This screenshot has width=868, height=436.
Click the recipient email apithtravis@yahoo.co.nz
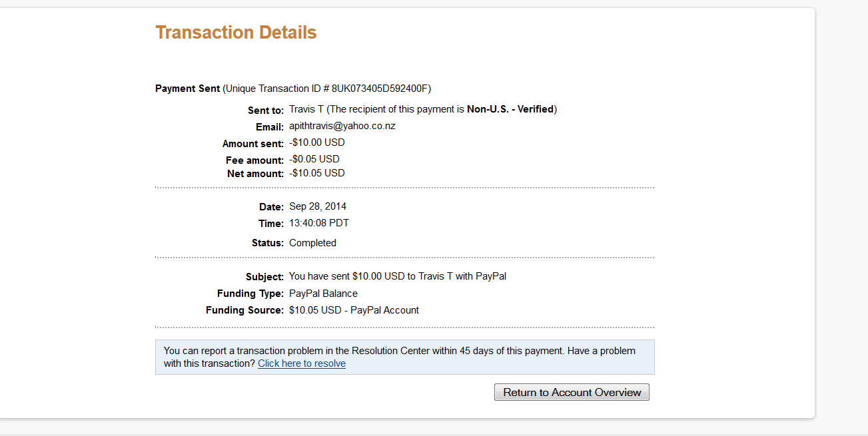coord(342,126)
